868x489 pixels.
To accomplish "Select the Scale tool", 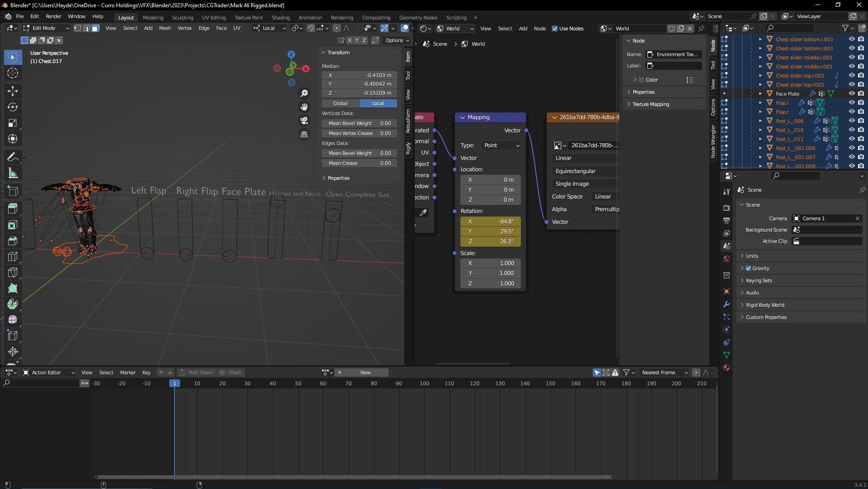I will point(13,123).
